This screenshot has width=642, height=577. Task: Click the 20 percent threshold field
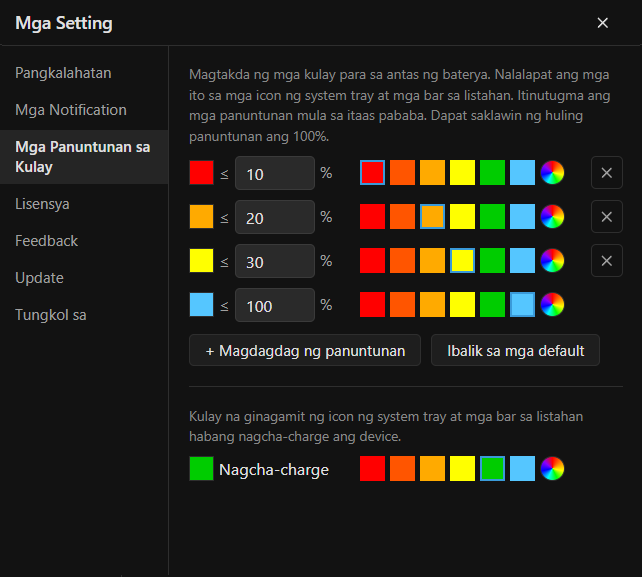coord(275,217)
